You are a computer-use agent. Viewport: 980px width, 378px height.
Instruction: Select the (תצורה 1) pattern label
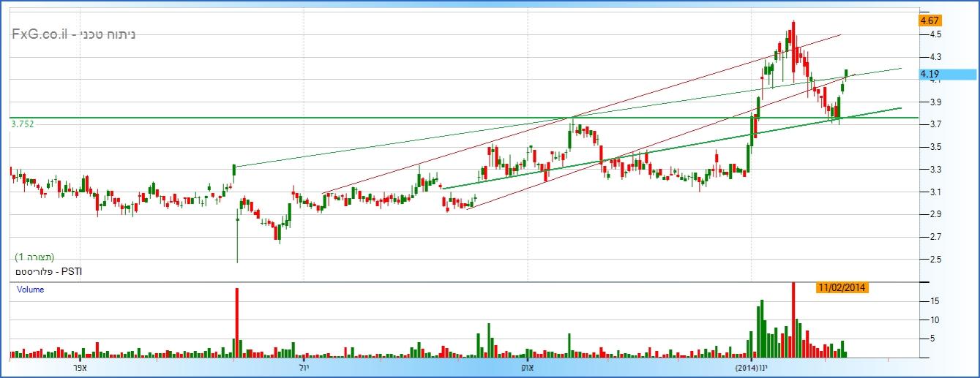(x=34, y=257)
